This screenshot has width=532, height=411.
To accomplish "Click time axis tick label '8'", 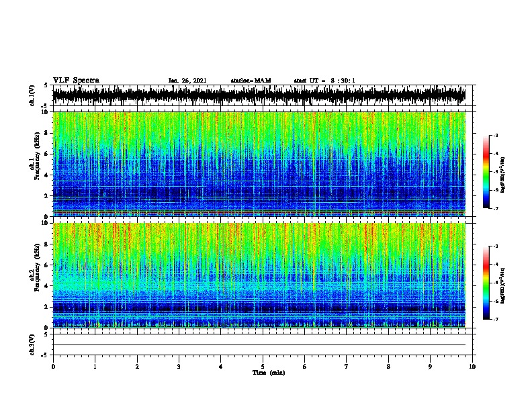I will [388, 367].
